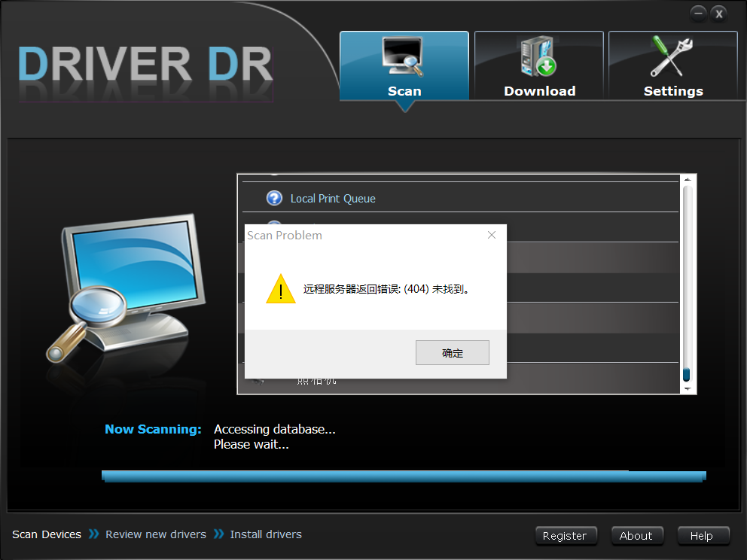Click the device list scroll up arrow
Screen dimensions: 747x560
tap(687, 180)
